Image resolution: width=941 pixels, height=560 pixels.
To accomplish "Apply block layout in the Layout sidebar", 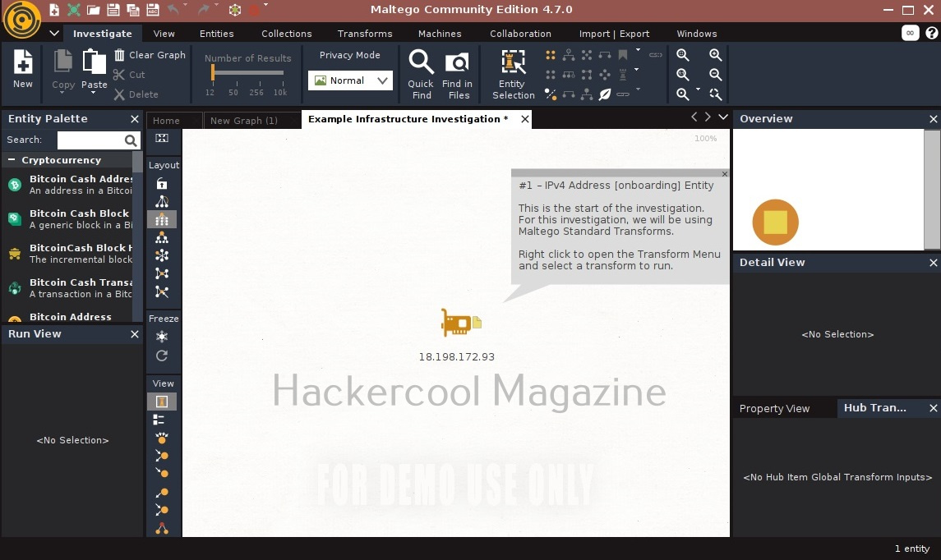I will (162, 219).
